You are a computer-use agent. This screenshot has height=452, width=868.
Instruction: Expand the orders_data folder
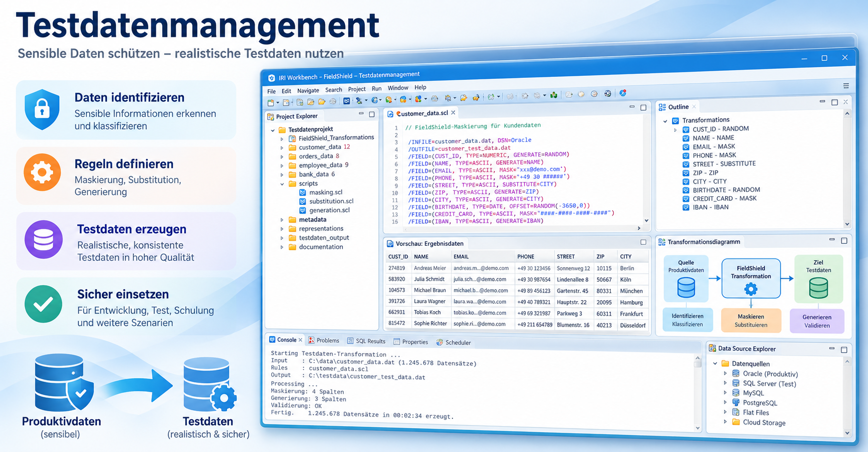[x=282, y=156]
